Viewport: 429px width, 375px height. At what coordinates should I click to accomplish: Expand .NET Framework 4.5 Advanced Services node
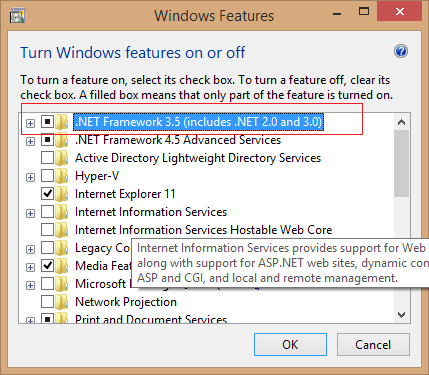(x=30, y=141)
